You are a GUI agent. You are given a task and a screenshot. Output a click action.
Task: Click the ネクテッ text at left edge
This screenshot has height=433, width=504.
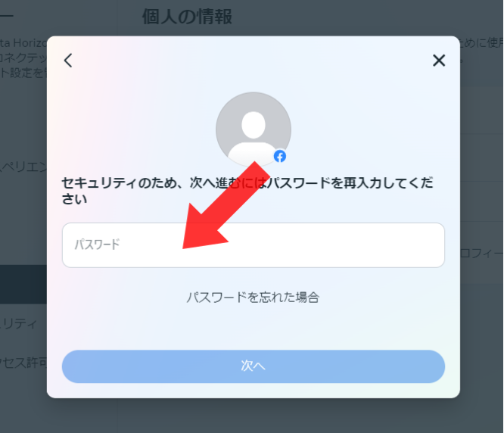[x=23, y=58]
